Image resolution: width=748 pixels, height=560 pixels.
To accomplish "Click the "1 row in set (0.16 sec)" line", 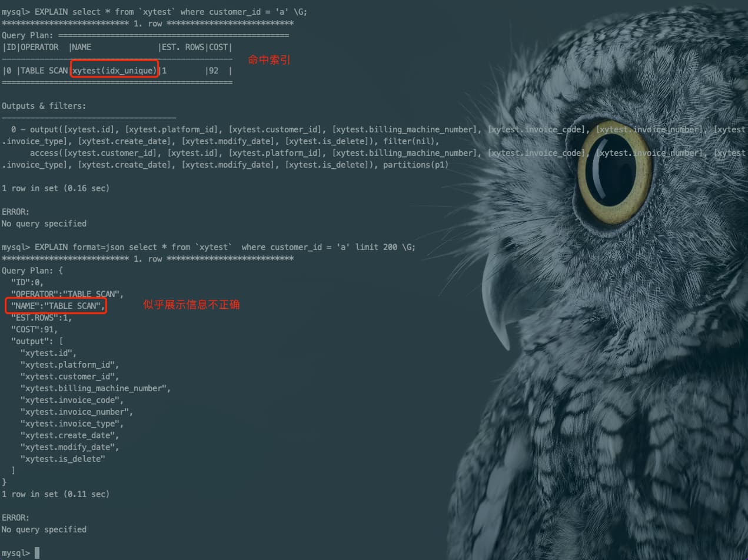I will (x=55, y=188).
